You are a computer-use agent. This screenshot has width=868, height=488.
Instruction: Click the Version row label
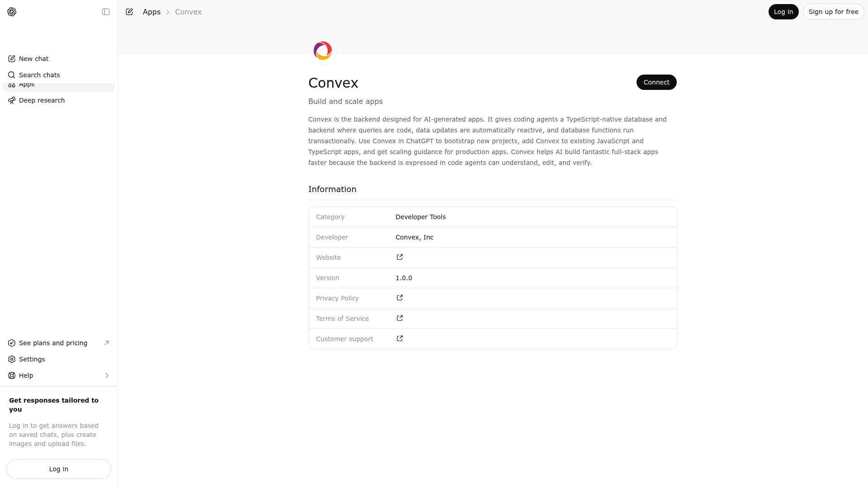coord(327,278)
